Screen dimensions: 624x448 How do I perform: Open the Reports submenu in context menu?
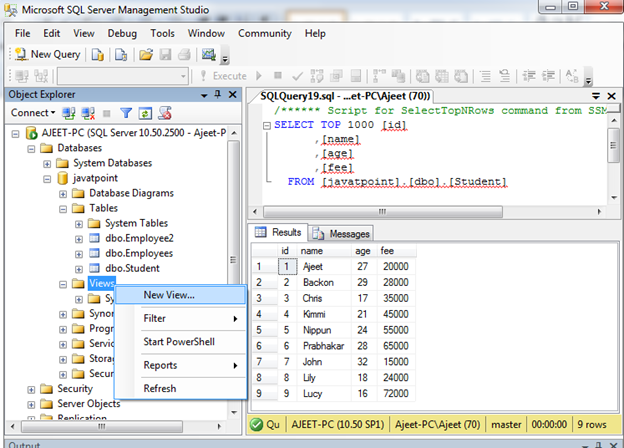(x=180, y=365)
